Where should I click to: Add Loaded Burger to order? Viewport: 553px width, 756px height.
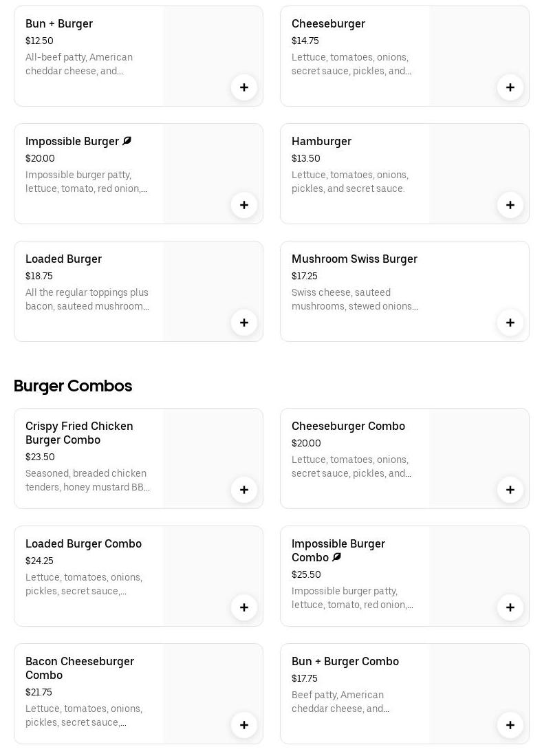click(x=244, y=323)
